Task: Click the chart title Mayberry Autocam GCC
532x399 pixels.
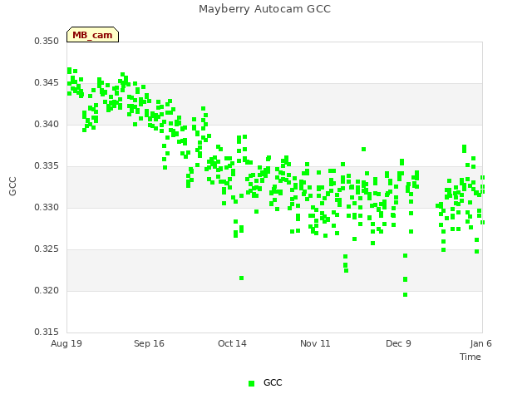Action: coord(264,9)
